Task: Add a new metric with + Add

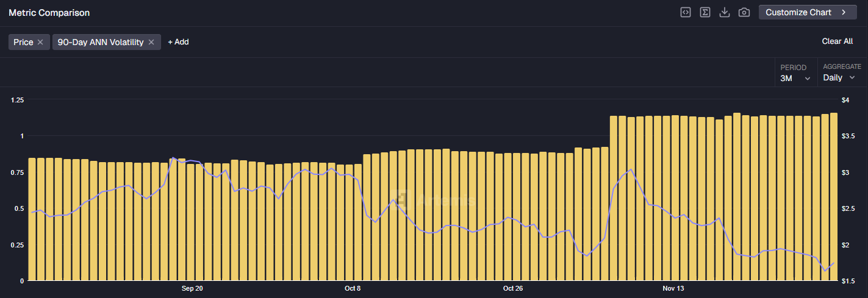Action: pyautogui.click(x=178, y=42)
